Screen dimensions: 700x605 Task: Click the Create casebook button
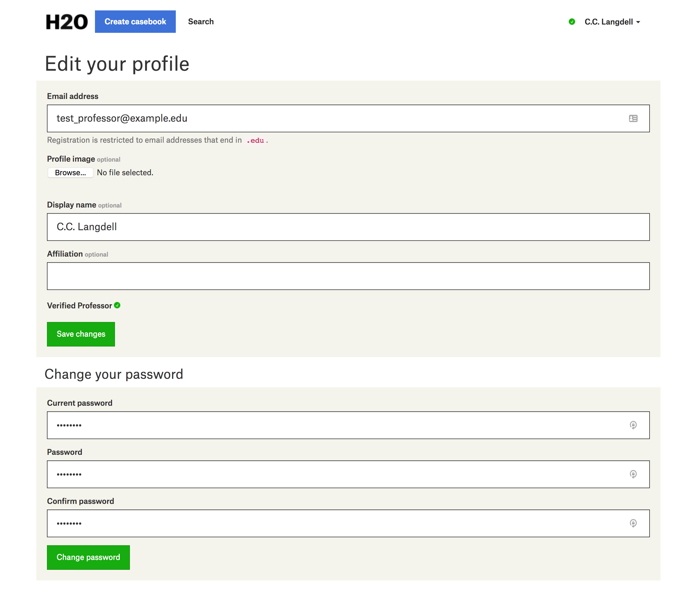[135, 22]
